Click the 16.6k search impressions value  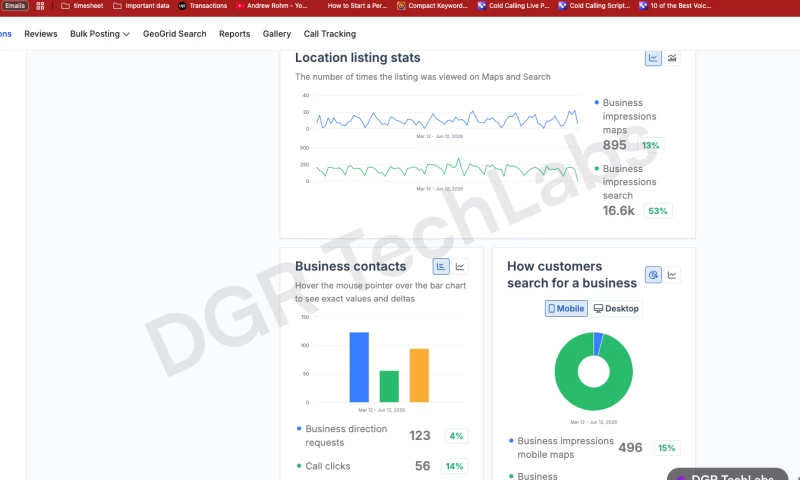click(x=618, y=211)
